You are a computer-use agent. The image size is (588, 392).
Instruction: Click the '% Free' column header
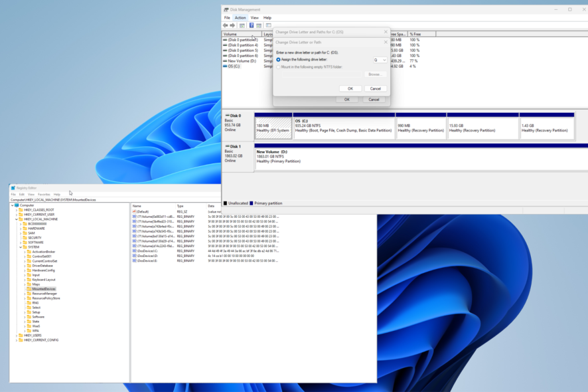pyautogui.click(x=422, y=34)
